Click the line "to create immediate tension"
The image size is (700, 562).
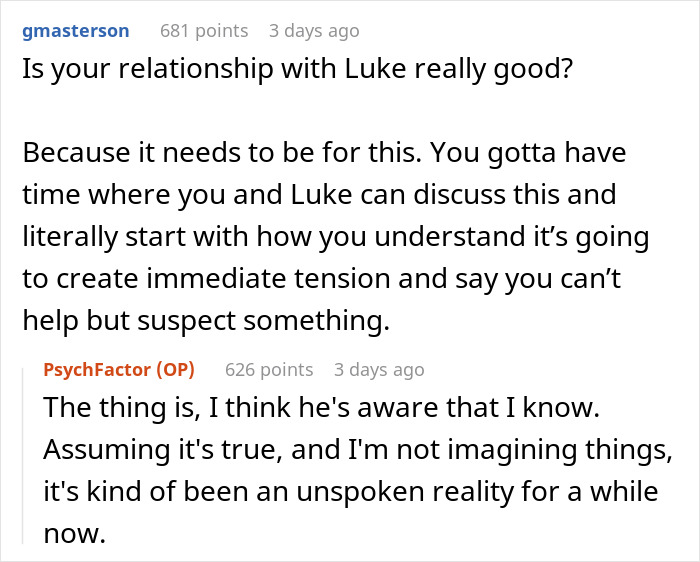(x=321, y=279)
